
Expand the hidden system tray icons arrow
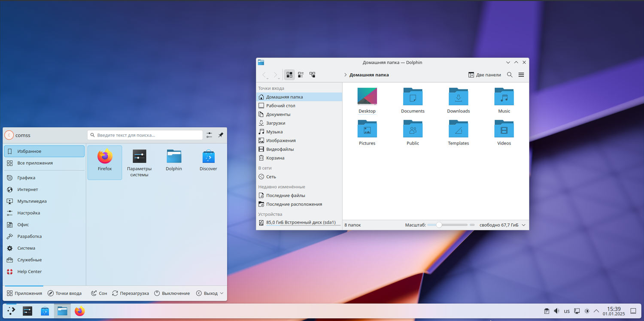(597, 311)
